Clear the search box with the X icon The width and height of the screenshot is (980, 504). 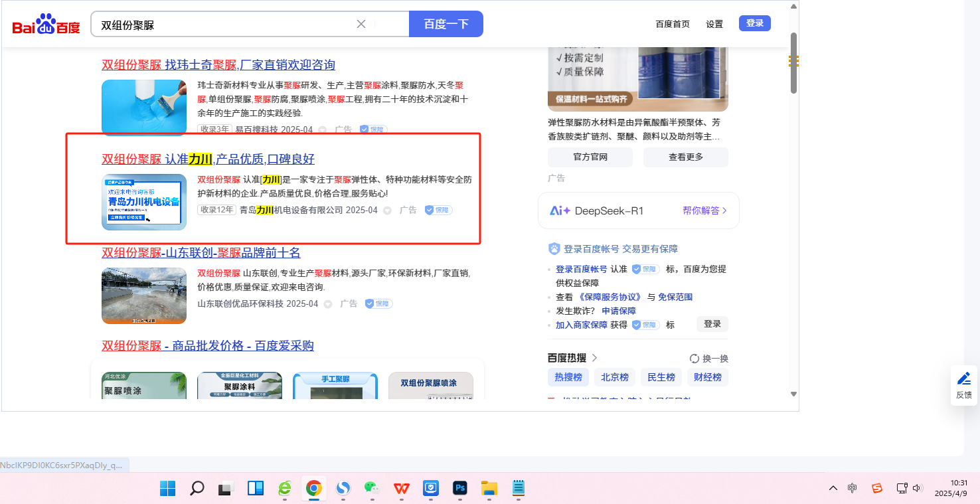click(361, 24)
